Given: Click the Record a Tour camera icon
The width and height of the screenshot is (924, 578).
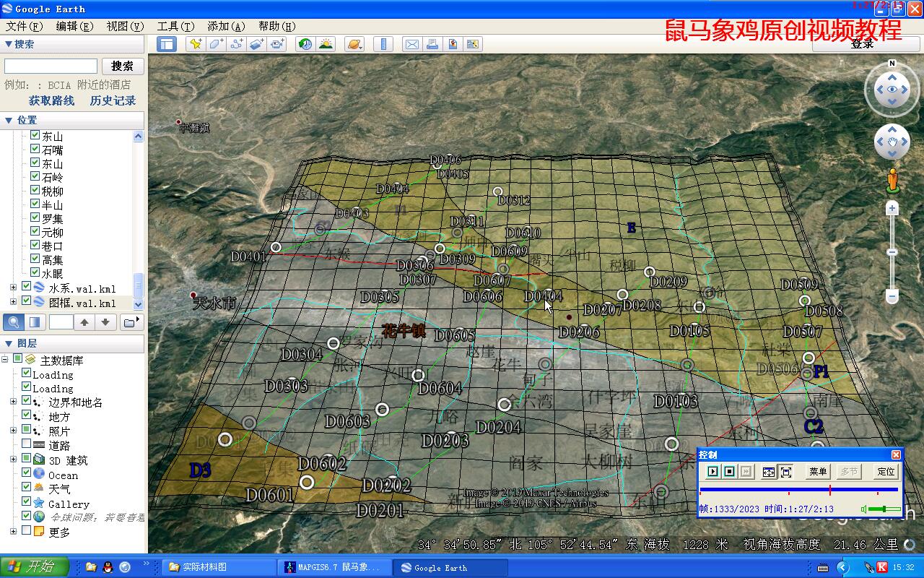Looking at the screenshot, I should coord(278,44).
